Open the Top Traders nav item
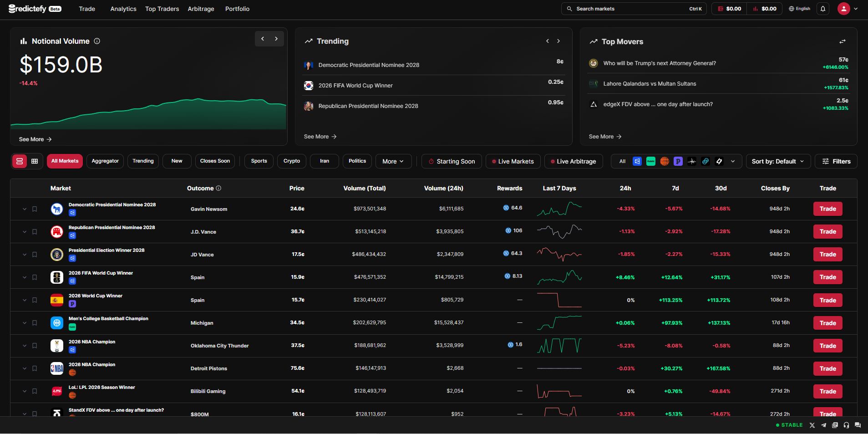868x434 pixels. tap(162, 9)
